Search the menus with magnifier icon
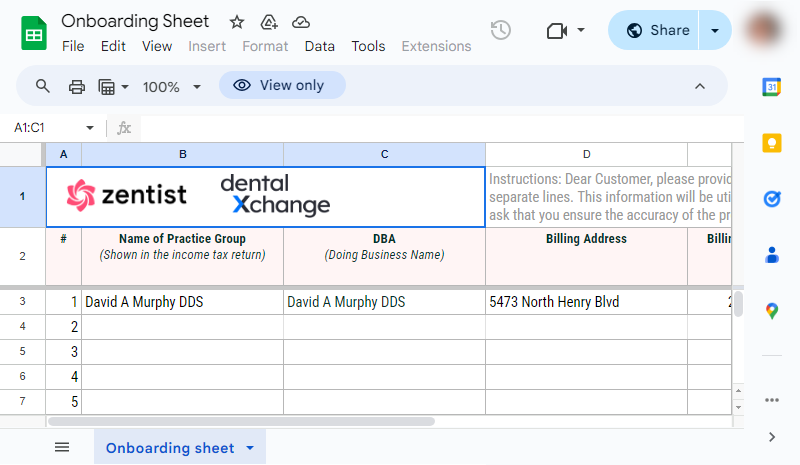Viewport: 800px width, 465px height. 43,86
